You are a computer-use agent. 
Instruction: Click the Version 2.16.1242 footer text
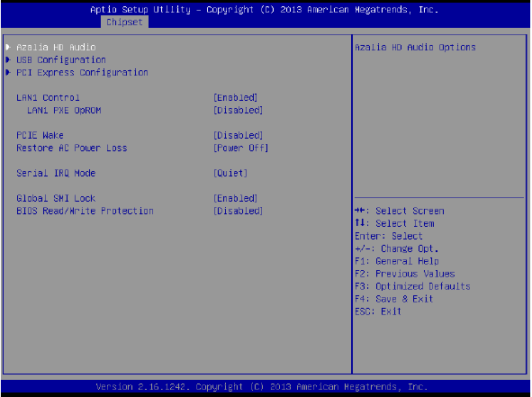point(262,387)
